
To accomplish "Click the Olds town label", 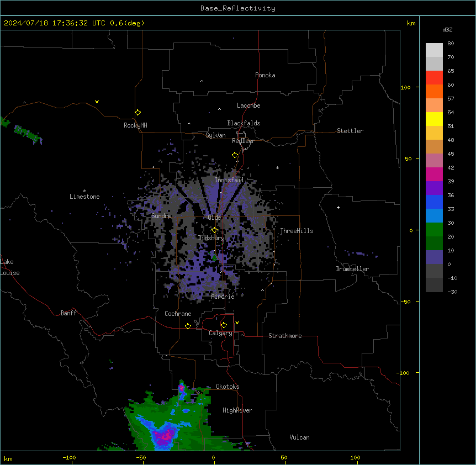I will pos(214,218).
